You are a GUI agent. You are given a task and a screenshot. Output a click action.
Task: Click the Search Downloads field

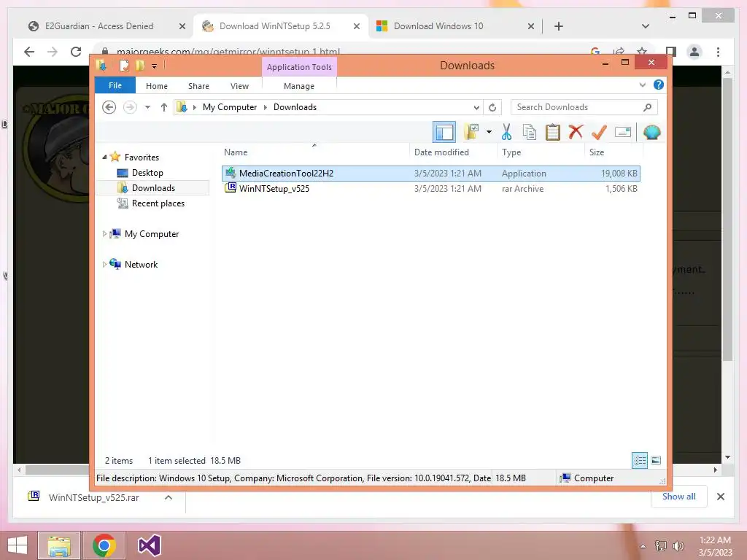[x=584, y=107]
